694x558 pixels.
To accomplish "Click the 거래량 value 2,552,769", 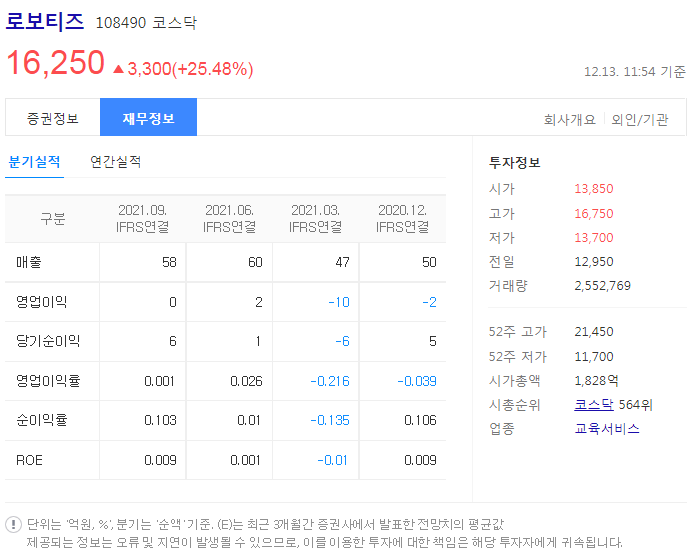I will click(602, 285).
